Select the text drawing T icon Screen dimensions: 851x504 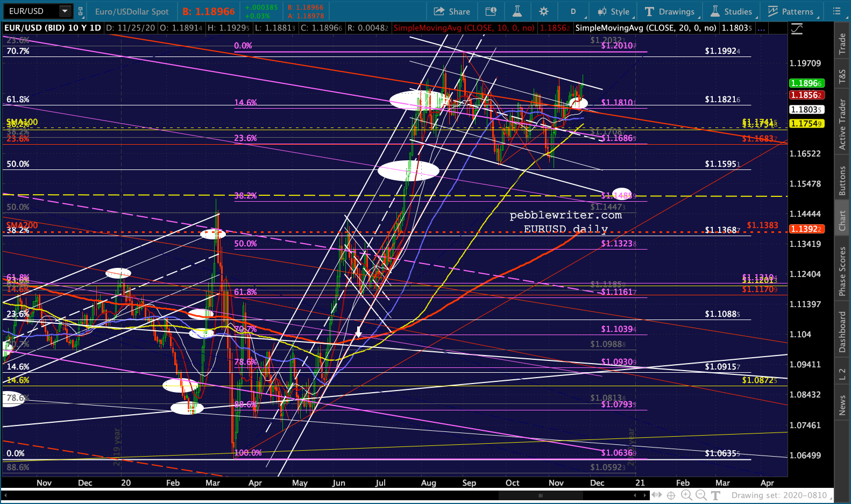715,495
